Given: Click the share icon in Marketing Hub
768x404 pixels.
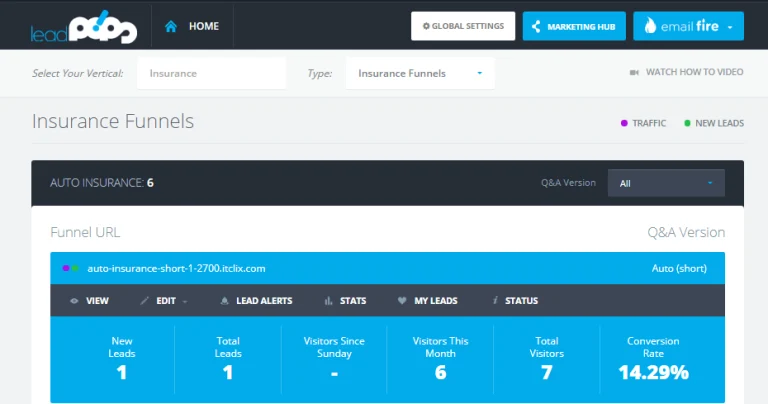Looking at the screenshot, I should click(x=536, y=26).
